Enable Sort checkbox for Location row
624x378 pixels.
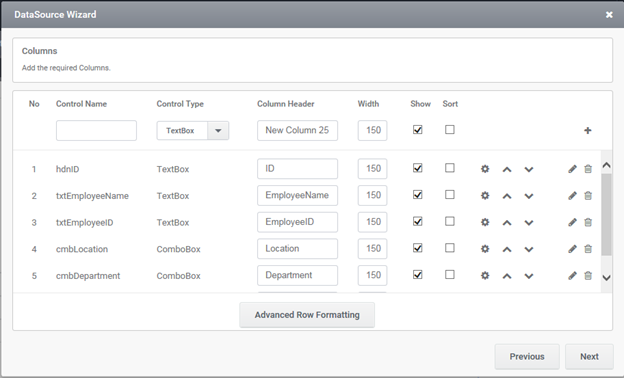450,248
